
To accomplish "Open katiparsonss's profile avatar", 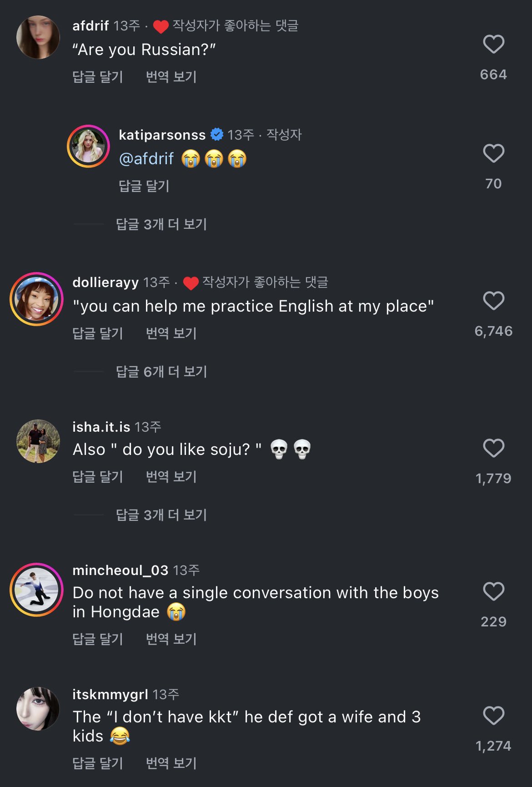I will 88,146.
